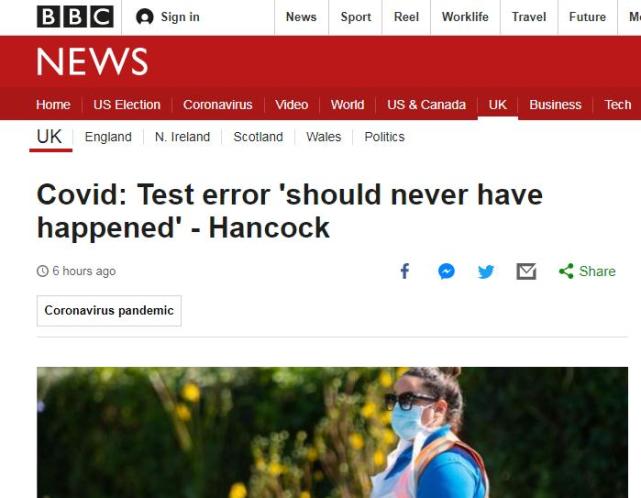Click the BBC logo blocks
641x498 pixels.
point(75,17)
